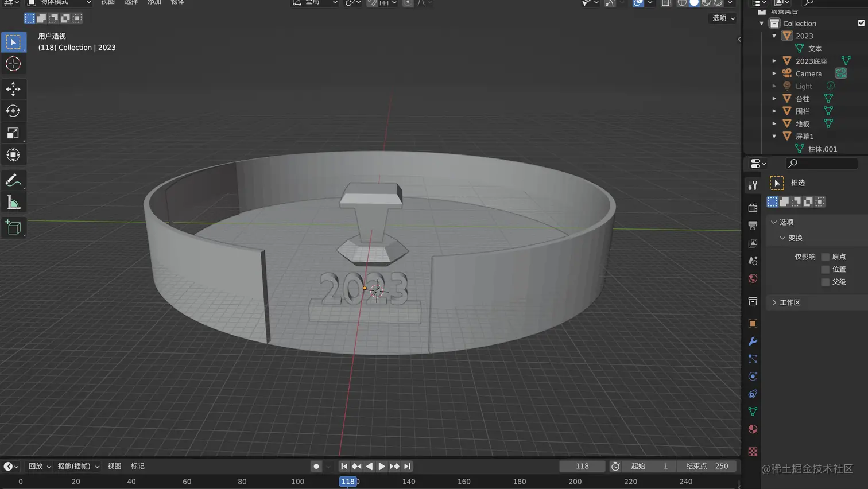Click the properties editor search field

821,164
